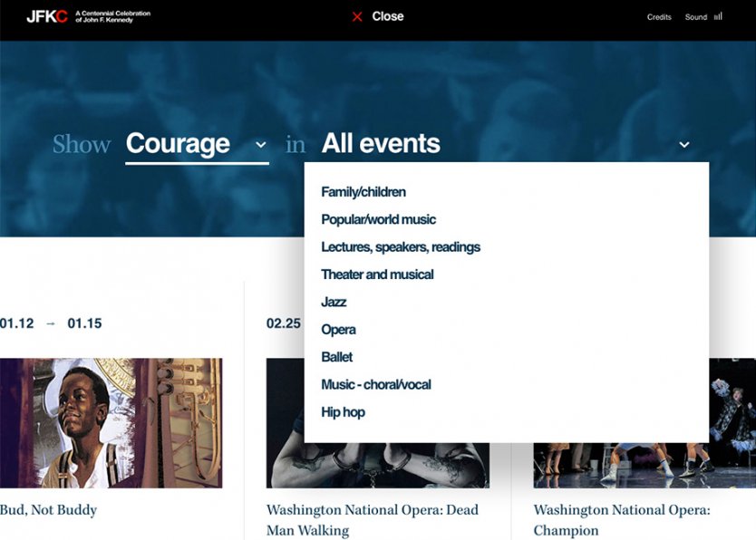
Task: Click the red X close icon
Action: click(x=357, y=16)
